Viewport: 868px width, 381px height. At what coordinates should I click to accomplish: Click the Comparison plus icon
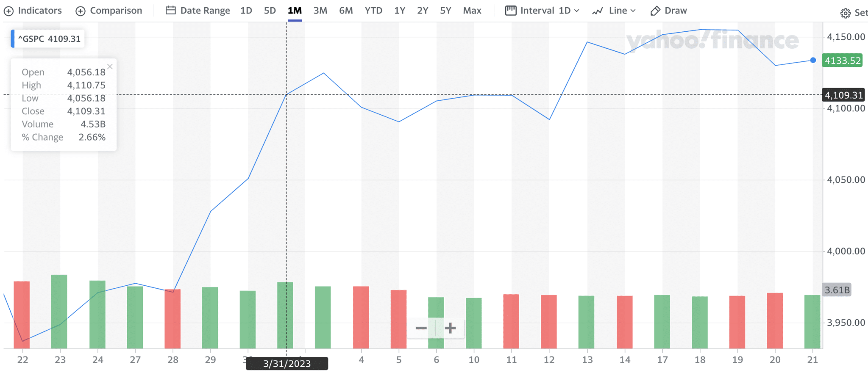point(81,11)
